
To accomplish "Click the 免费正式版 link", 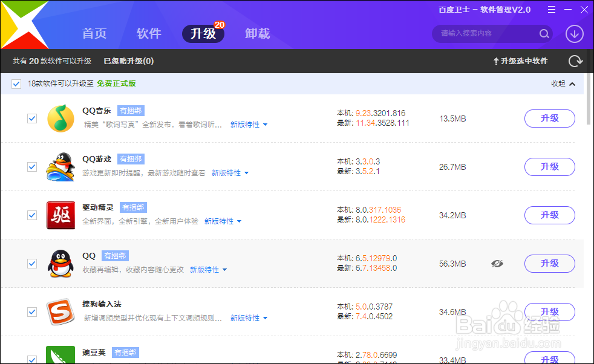I will [116, 83].
